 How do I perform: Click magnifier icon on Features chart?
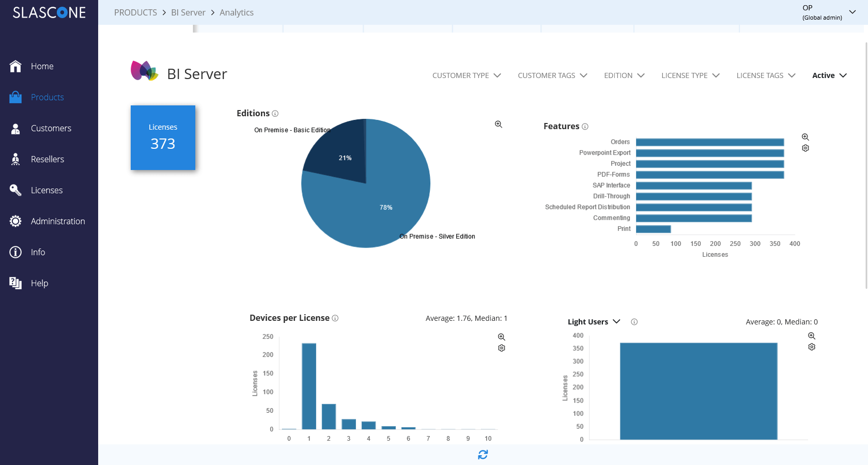(805, 137)
